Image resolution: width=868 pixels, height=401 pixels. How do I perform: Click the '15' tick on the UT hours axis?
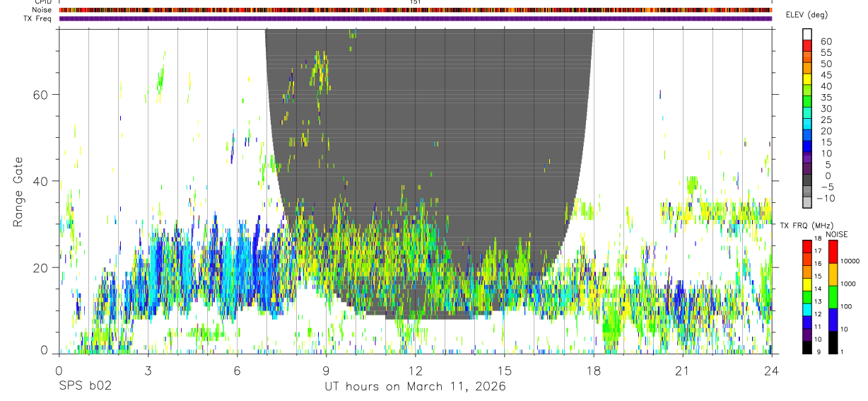505,371
